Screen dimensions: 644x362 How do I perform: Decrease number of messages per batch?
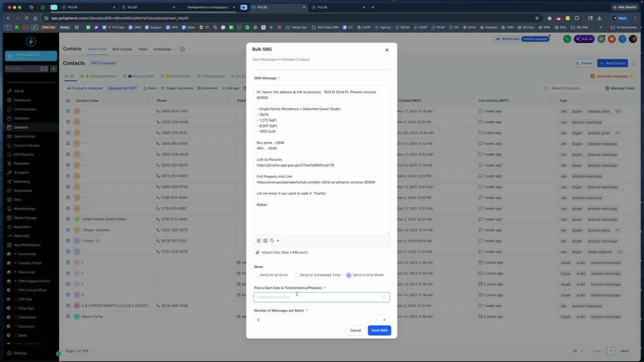(x=376, y=320)
